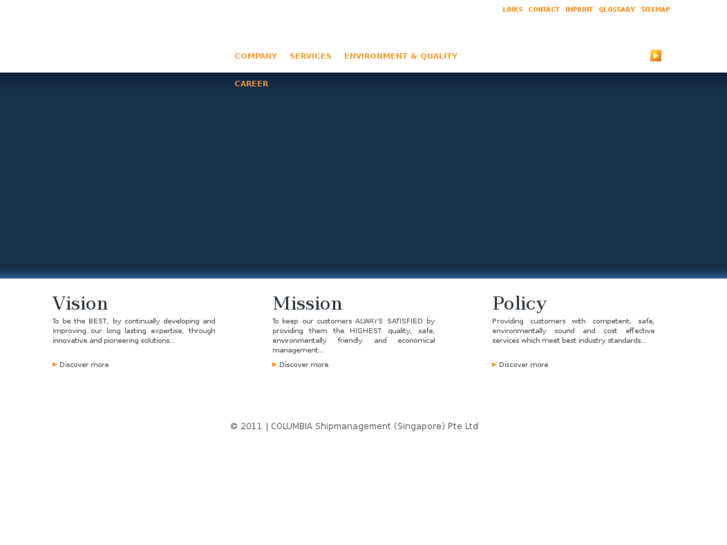The width and height of the screenshot is (727, 545).
Task: Open the CONTACT link
Action: (544, 9)
